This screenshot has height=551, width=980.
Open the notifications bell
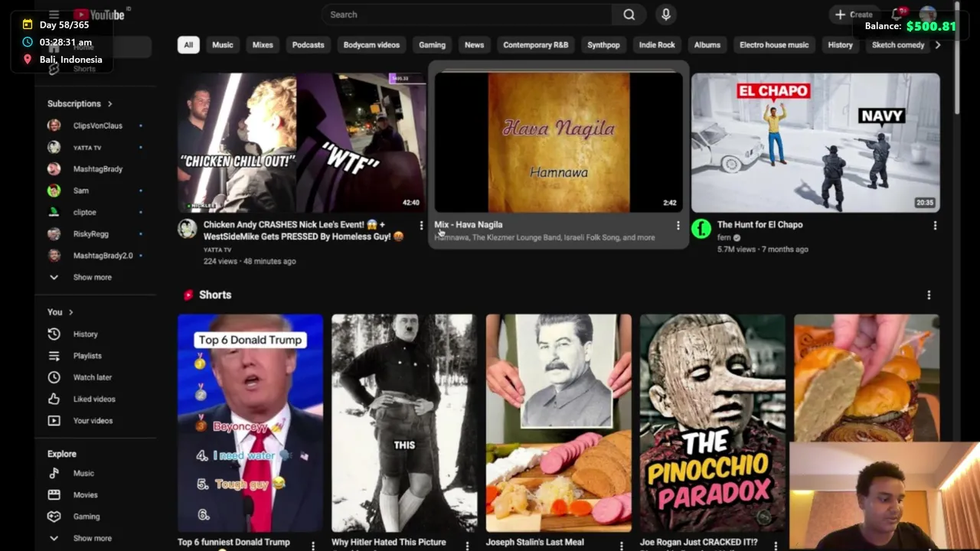coord(897,15)
